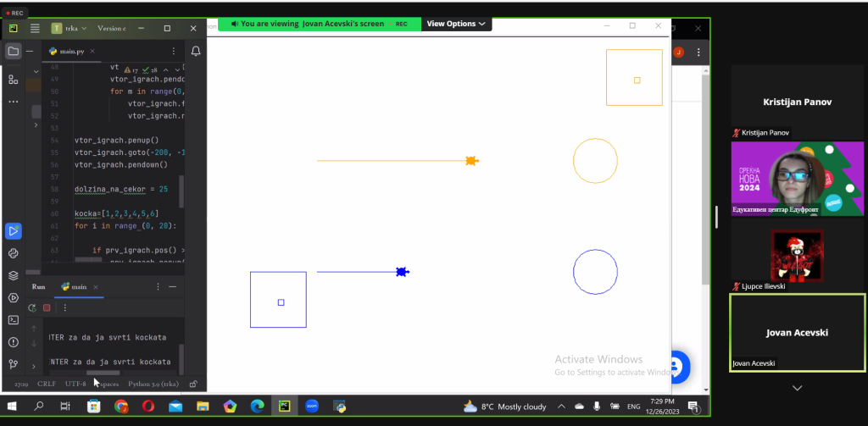Toggle the read-only lock in status bar
868x426 pixels.
[194, 383]
